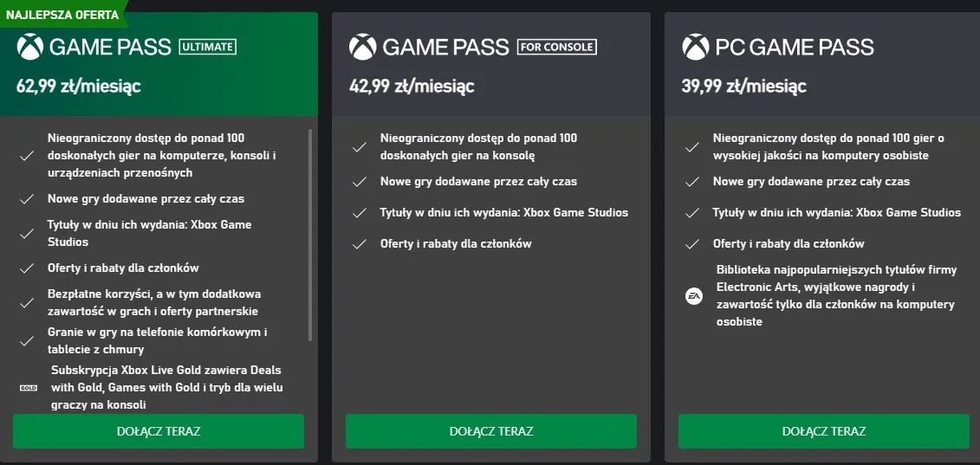Click the Electronic Arts library description text
Screen dimensions: 980x465
(x=835, y=295)
